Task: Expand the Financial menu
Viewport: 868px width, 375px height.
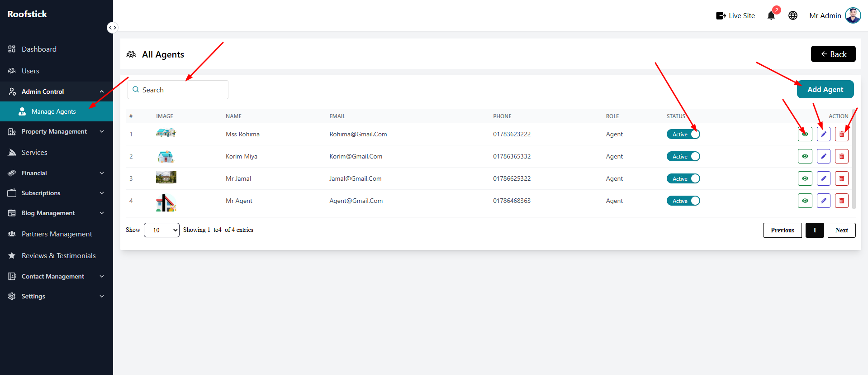Action: pyautogui.click(x=57, y=173)
